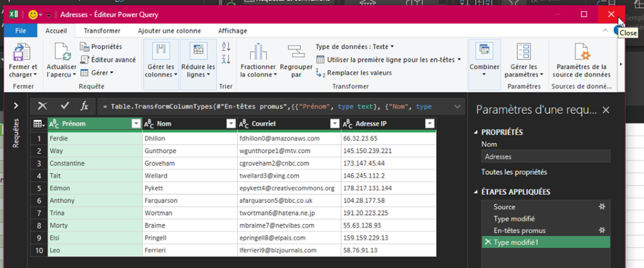Image resolution: width=644 pixels, height=268 pixels.
Task: Expand the Requêtes side pane
Action: pos(15,105)
